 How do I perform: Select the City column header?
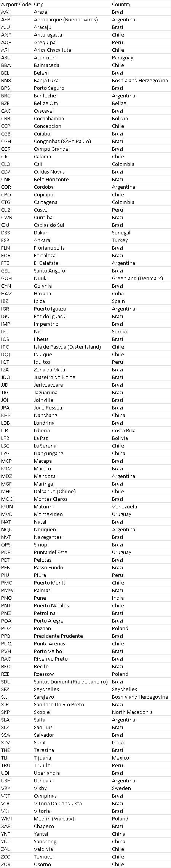coord(72,4)
